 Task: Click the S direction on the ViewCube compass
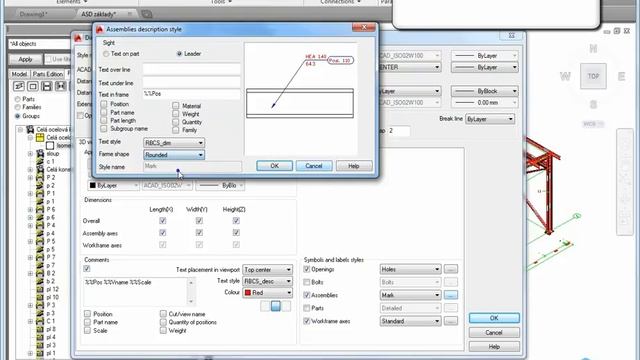click(x=593, y=104)
